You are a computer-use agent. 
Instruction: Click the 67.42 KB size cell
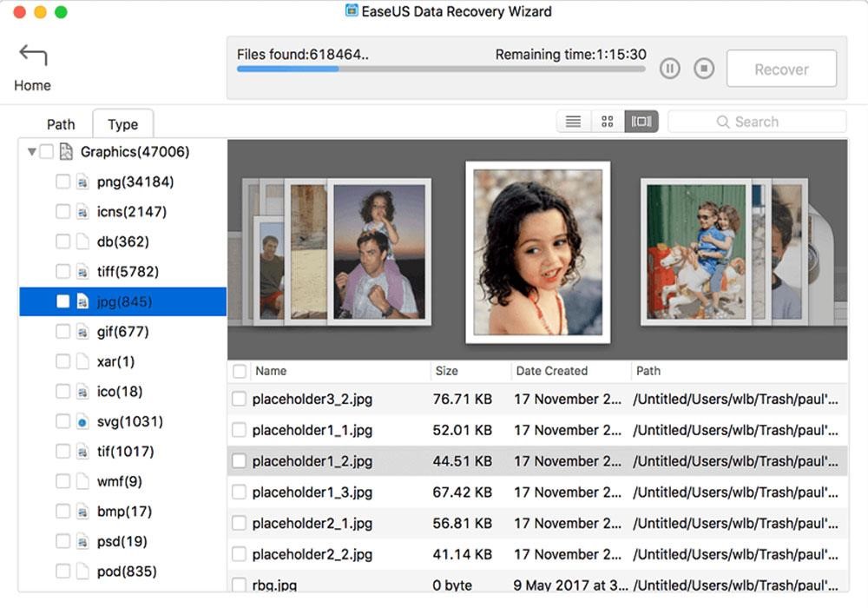point(463,492)
